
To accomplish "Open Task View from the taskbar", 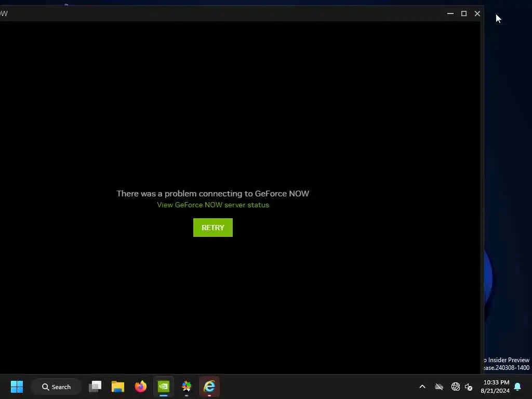I will click(95, 387).
